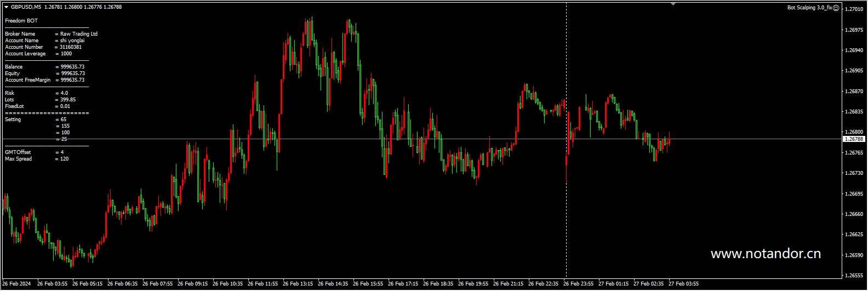Click time axis label 26 Feb 18:35
The width and height of the screenshot is (868, 291).
tap(438, 284)
